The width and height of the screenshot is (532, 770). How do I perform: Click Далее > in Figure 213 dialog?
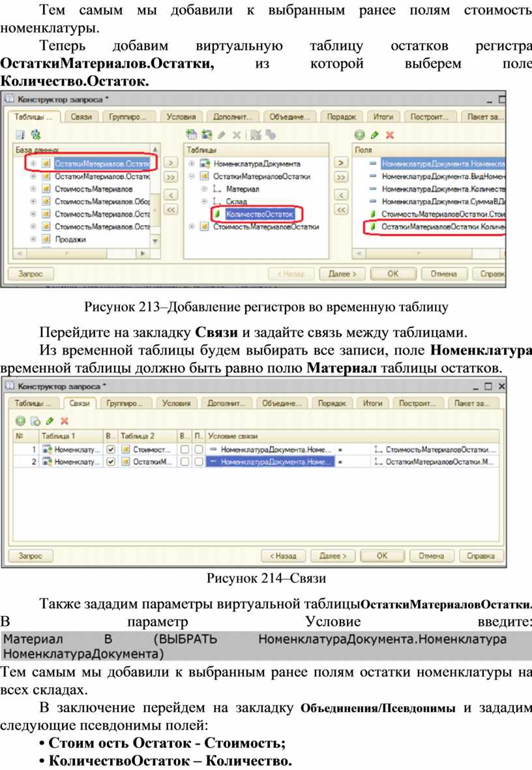click(342, 274)
